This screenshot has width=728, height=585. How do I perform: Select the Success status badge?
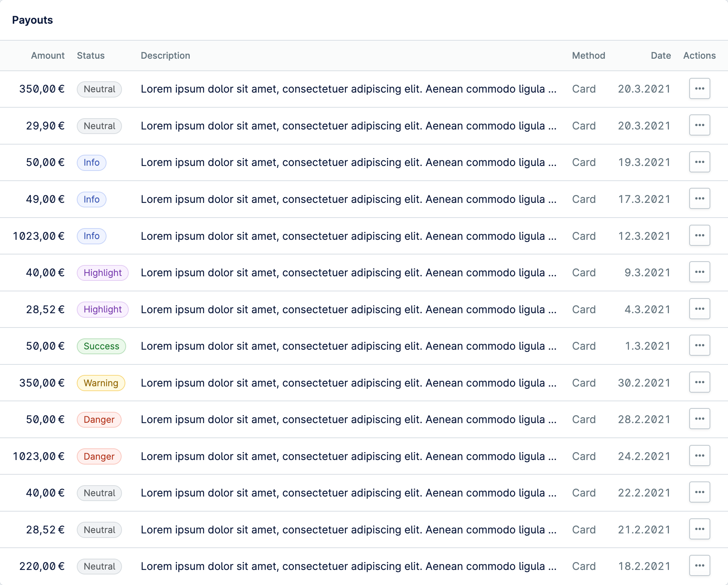101,346
